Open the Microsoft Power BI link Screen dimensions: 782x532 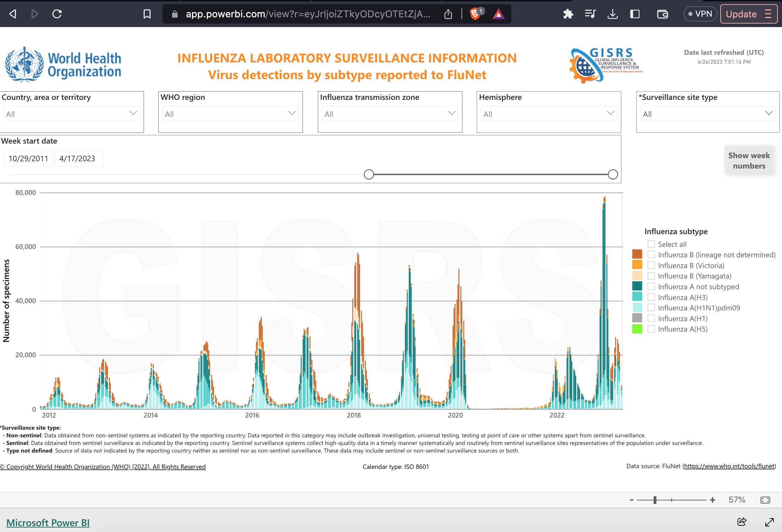[48, 523]
